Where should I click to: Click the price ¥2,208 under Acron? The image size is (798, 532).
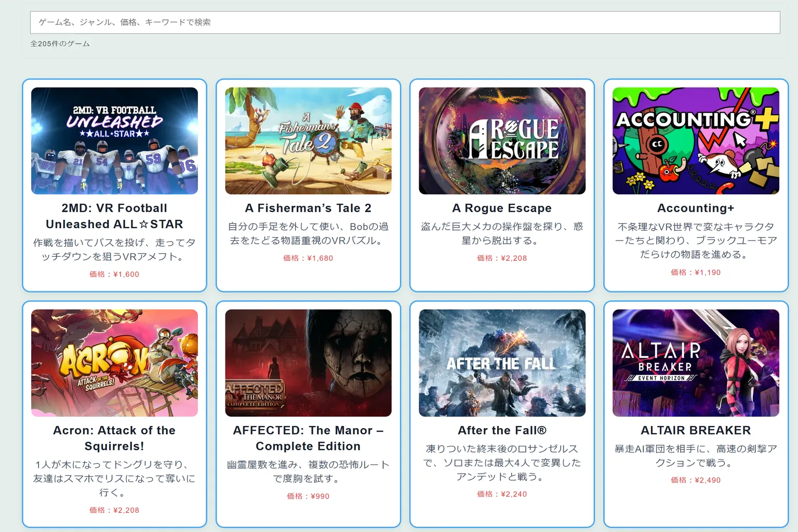coord(114,510)
